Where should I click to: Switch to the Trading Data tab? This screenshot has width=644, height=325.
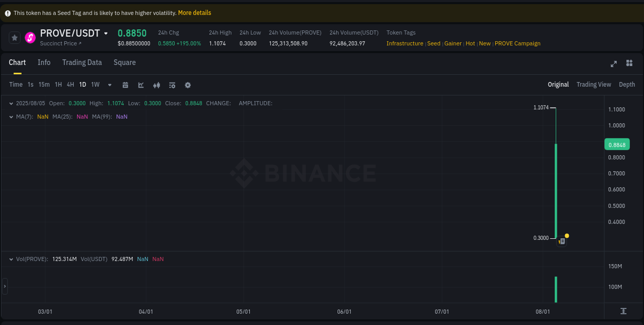(82, 62)
